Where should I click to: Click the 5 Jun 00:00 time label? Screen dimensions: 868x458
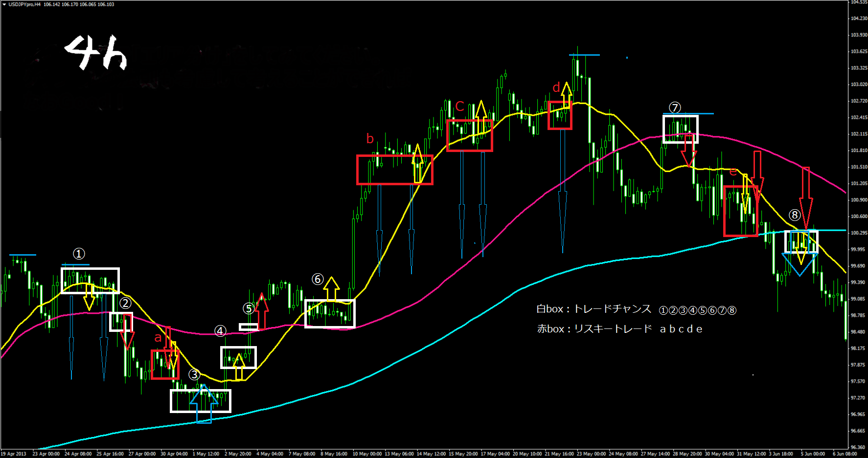tap(813, 454)
